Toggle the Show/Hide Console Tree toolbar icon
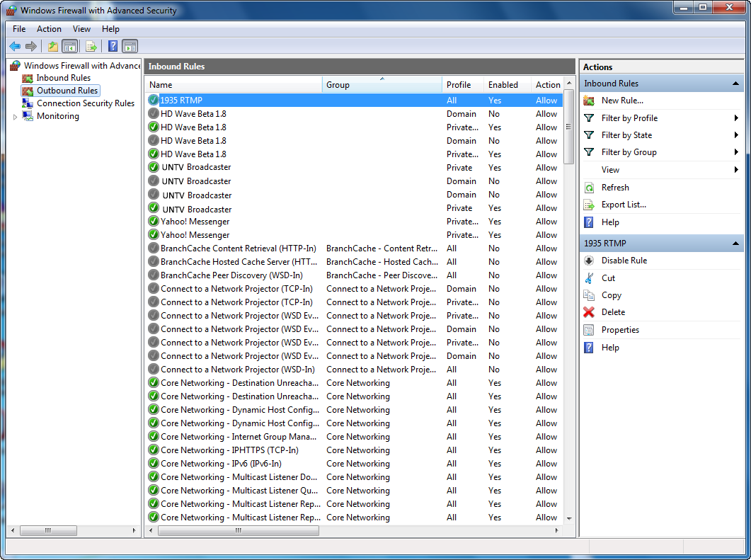The height and width of the screenshot is (560, 751). [70, 47]
